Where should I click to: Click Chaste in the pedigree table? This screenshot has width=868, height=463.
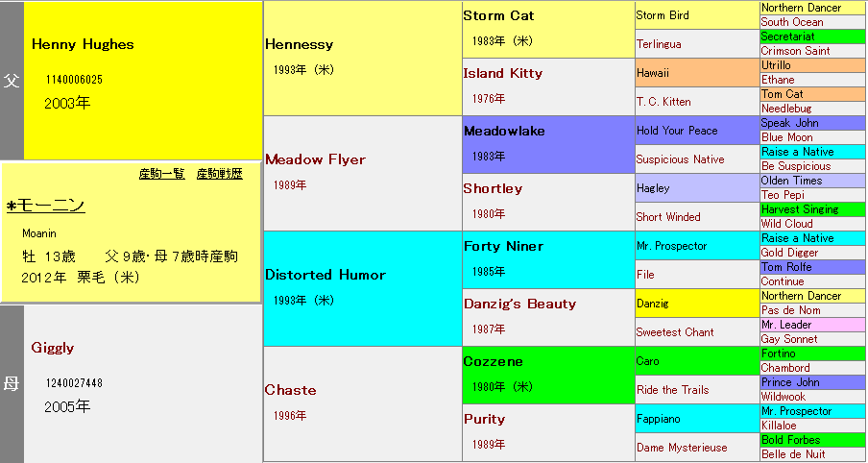[x=290, y=390]
